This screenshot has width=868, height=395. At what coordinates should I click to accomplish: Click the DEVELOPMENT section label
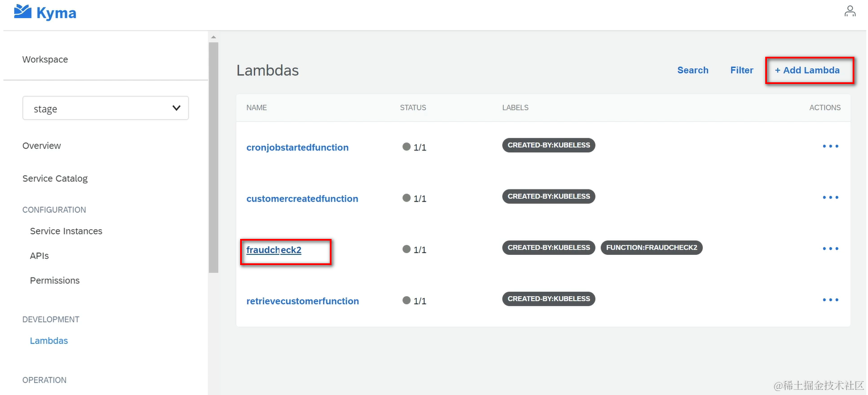(51, 320)
